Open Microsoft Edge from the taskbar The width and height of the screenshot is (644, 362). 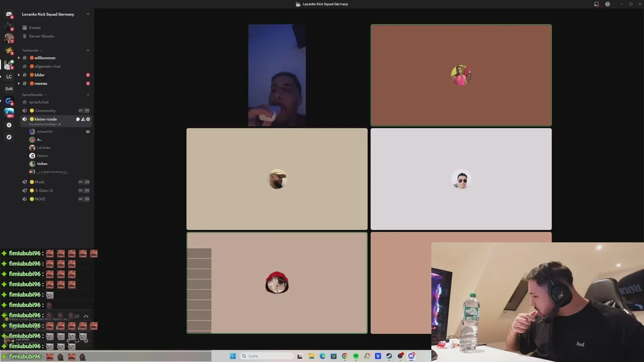323,356
